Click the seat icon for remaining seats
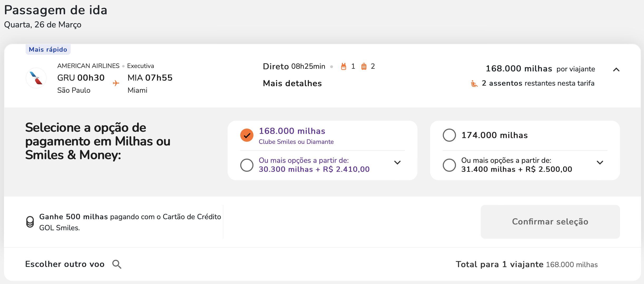This screenshot has width=644, height=284. pyautogui.click(x=474, y=84)
